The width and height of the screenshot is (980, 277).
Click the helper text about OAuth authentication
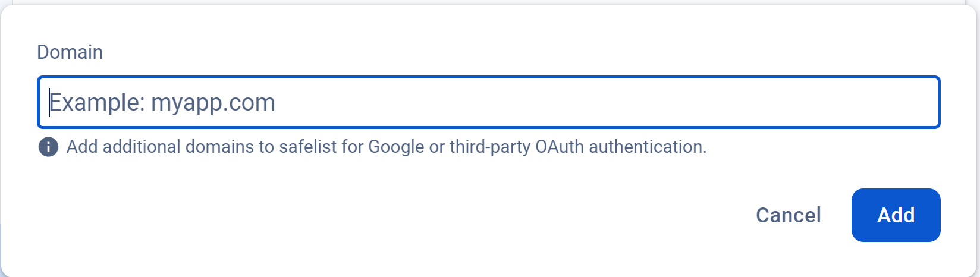(x=387, y=146)
